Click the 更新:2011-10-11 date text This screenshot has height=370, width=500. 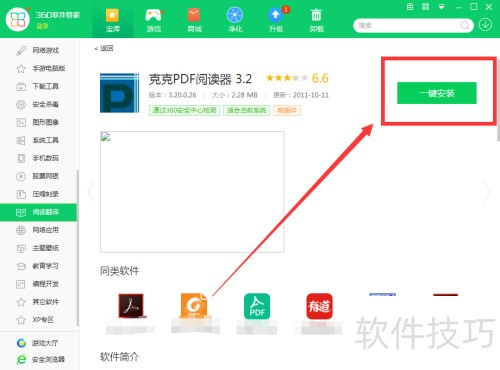301,95
